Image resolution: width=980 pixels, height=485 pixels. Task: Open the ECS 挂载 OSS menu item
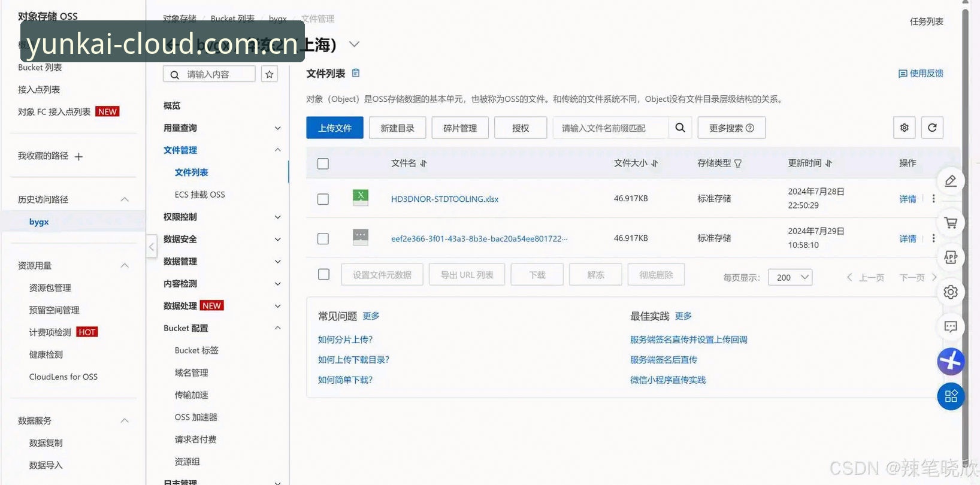pyautogui.click(x=200, y=195)
